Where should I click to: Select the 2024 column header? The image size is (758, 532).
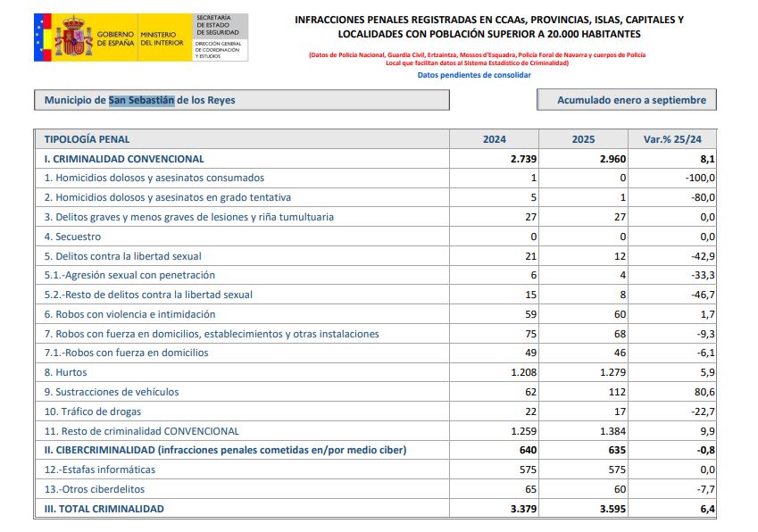coord(494,139)
